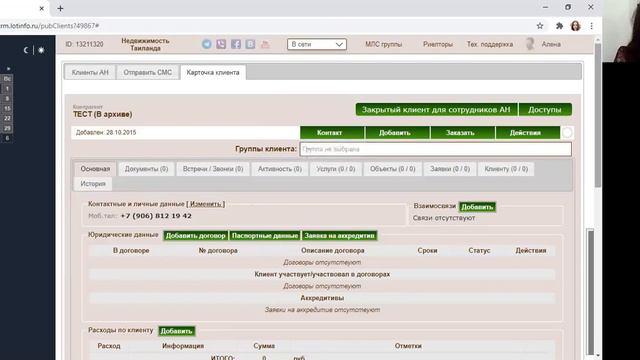Viewport: 640px width, 360px height.
Task: Open the VK icon in header
Action: 250,44
